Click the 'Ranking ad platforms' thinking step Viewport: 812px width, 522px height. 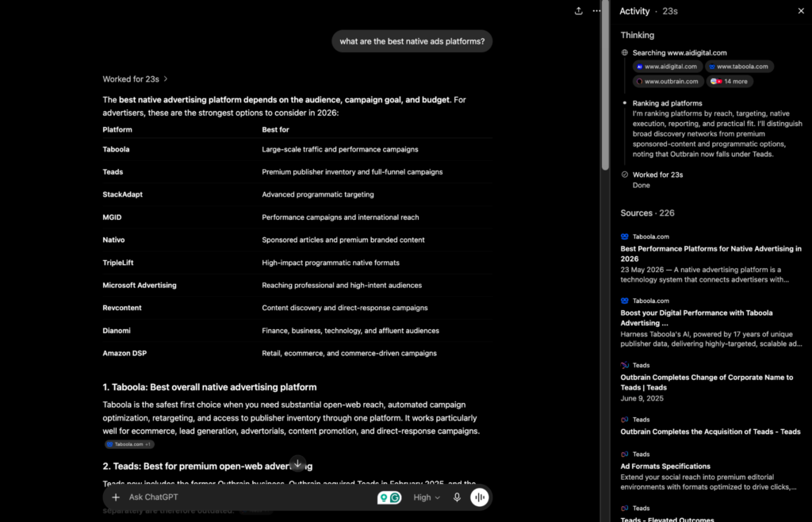point(668,103)
